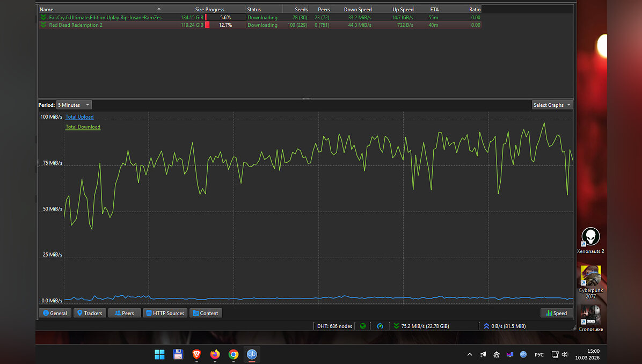Click the Far Cry 6 downloading status arrow icon

[x=43, y=17]
